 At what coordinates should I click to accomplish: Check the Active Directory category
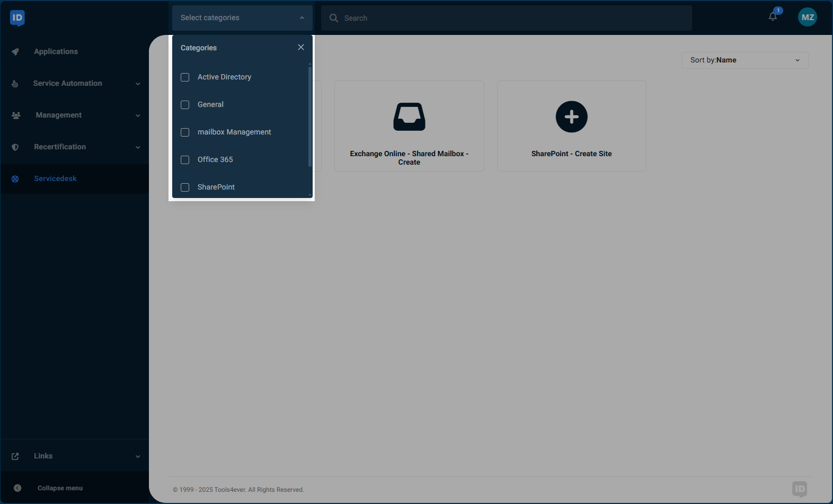(x=185, y=77)
